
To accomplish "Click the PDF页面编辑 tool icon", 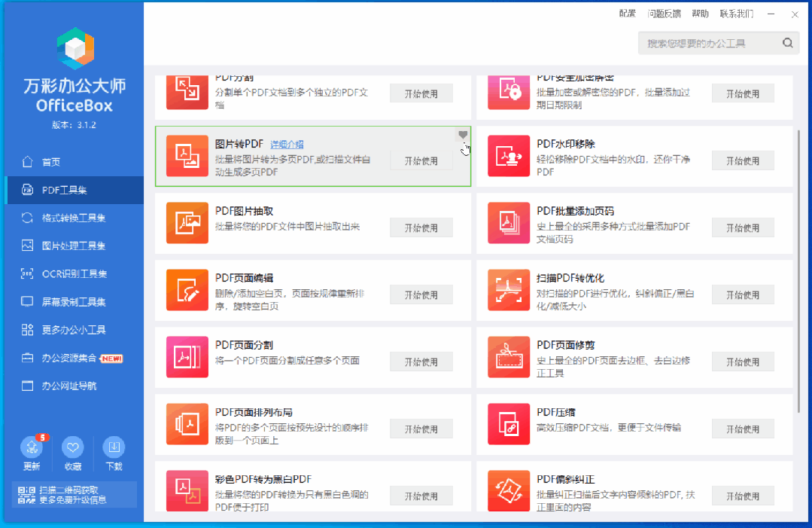I will [x=187, y=290].
